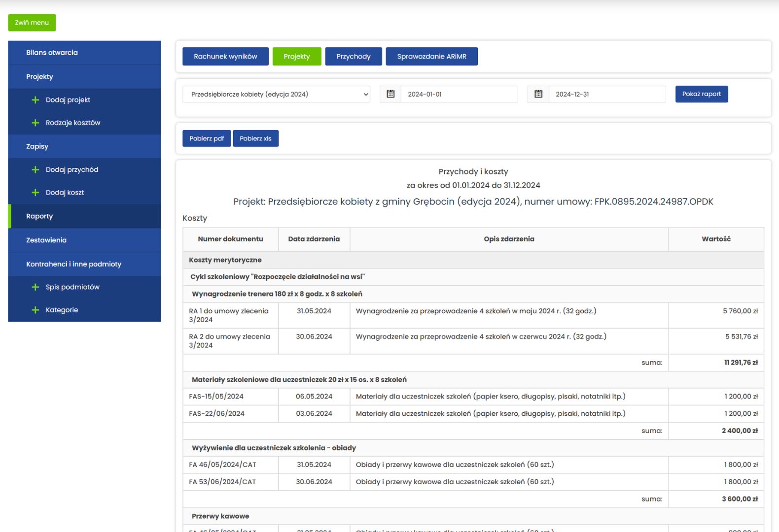Open the Przychody report tab
This screenshot has width=779, height=532.
tap(354, 57)
